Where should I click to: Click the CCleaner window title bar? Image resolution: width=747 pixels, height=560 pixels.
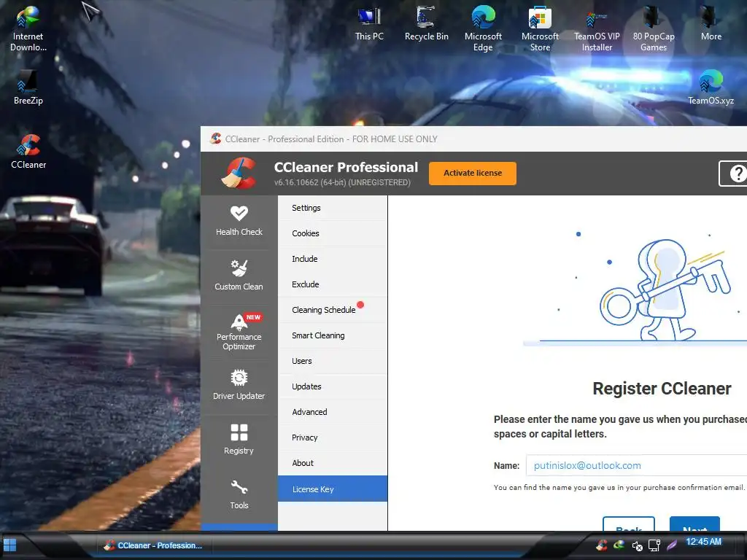click(473, 139)
